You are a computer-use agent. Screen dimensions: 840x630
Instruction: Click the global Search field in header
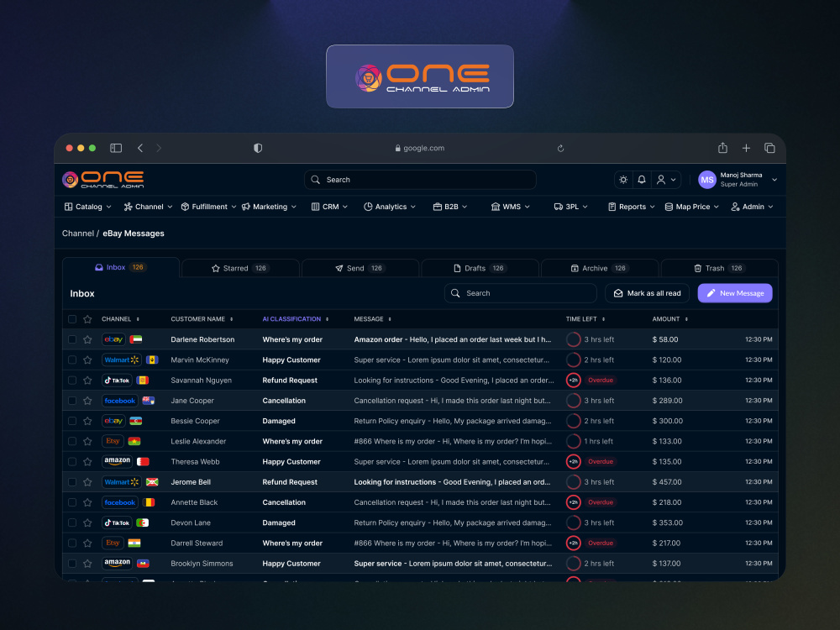(420, 180)
